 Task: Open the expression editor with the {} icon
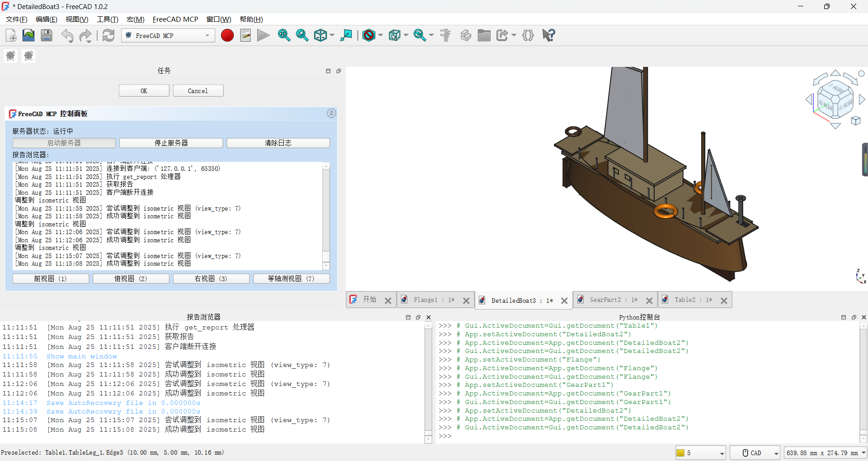coord(528,35)
